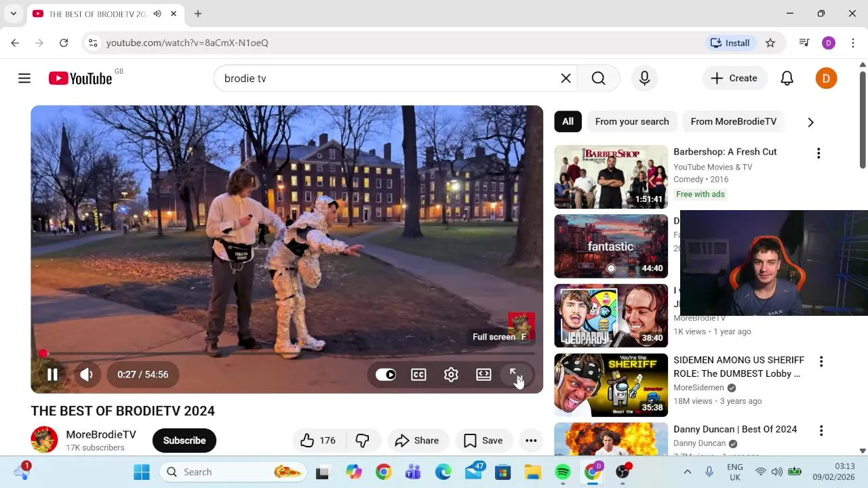Open more actions below the video

coord(531,441)
